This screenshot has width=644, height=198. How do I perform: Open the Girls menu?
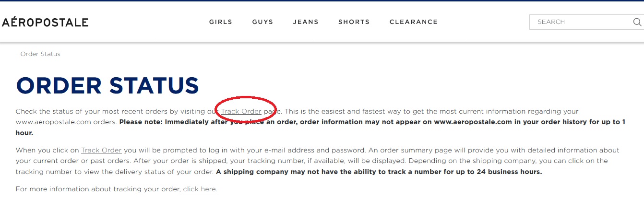coord(221,22)
